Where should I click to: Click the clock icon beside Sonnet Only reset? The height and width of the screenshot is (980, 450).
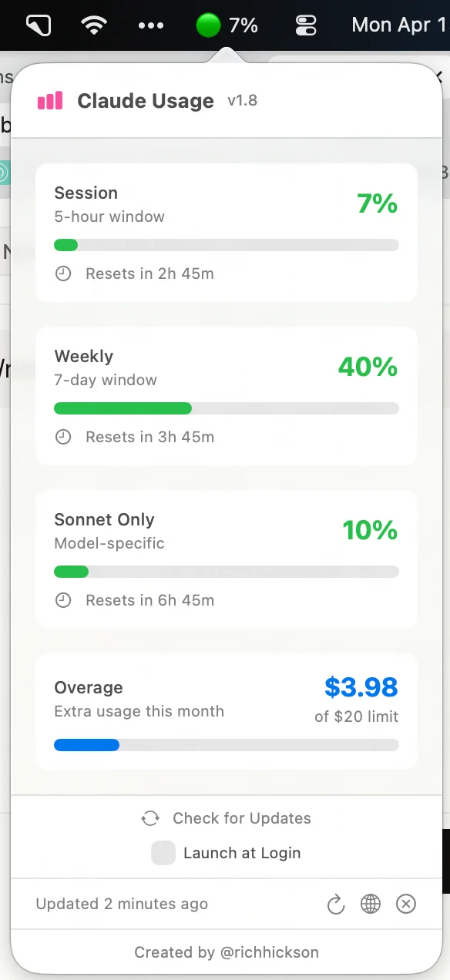tap(63, 600)
